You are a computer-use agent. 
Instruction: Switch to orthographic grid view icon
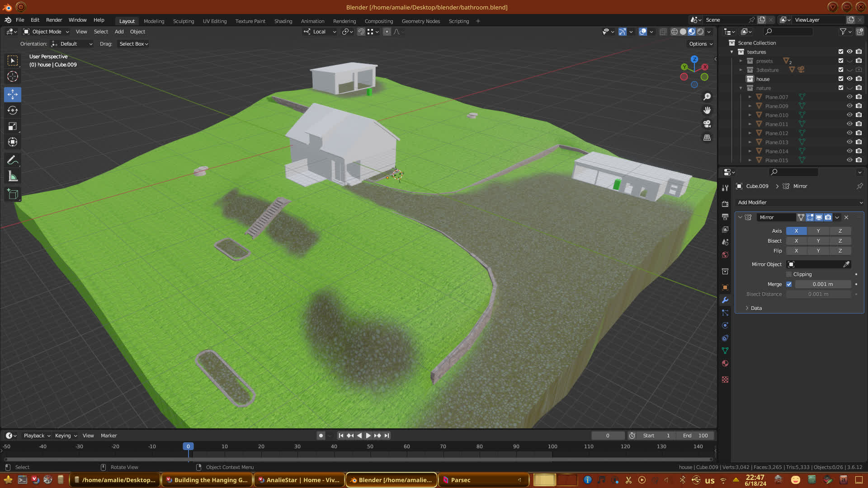[707, 137]
